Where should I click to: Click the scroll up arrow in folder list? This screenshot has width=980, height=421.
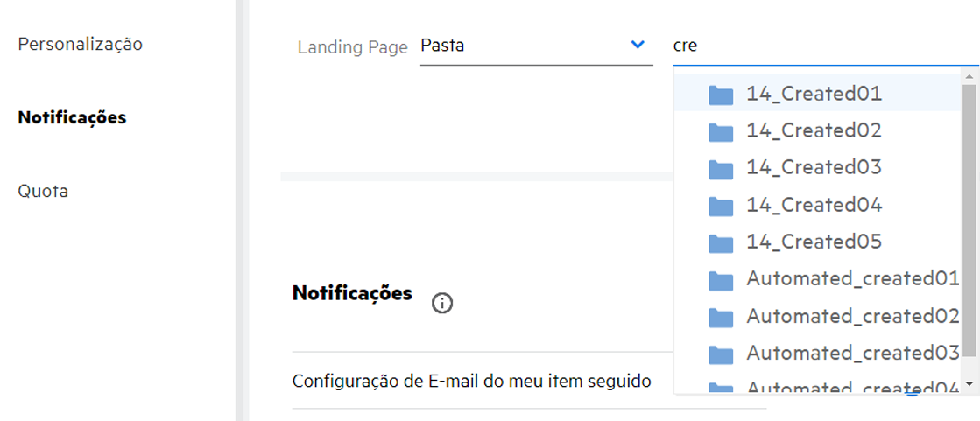click(969, 78)
